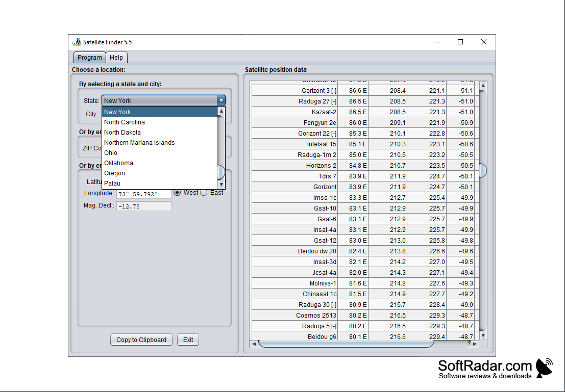Choose Palau from the state list
The width and height of the screenshot is (565, 392).
pos(160,183)
